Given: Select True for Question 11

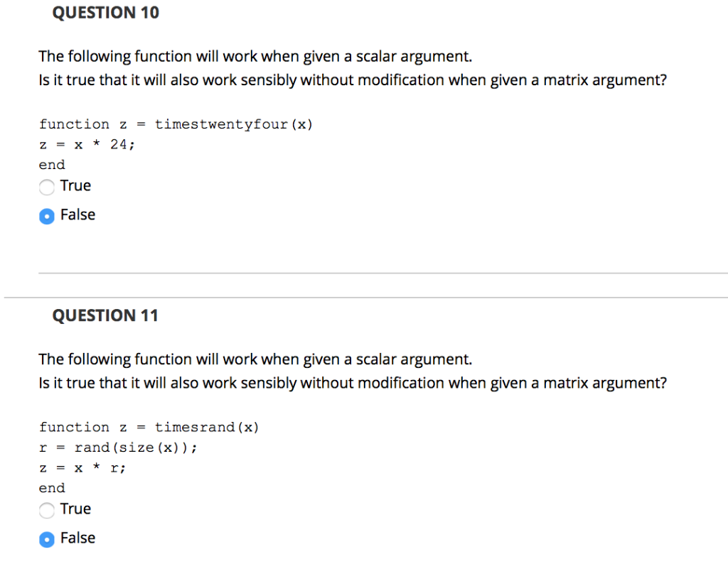Looking at the screenshot, I should pyautogui.click(x=47, y=511).
